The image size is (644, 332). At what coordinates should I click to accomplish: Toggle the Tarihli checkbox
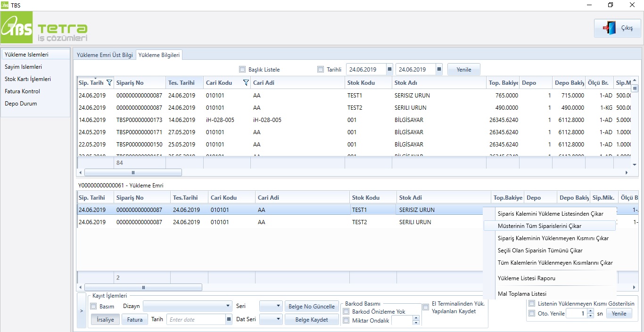(321, 69)
